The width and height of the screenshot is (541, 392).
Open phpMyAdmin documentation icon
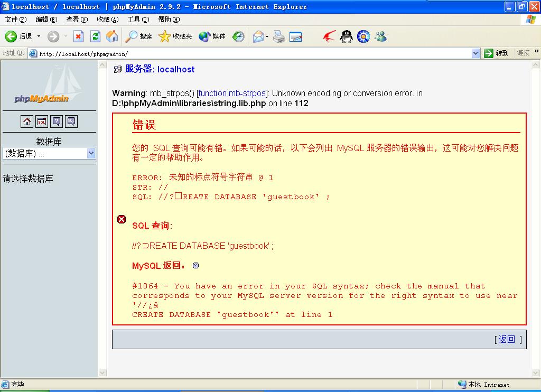[57, 121]
